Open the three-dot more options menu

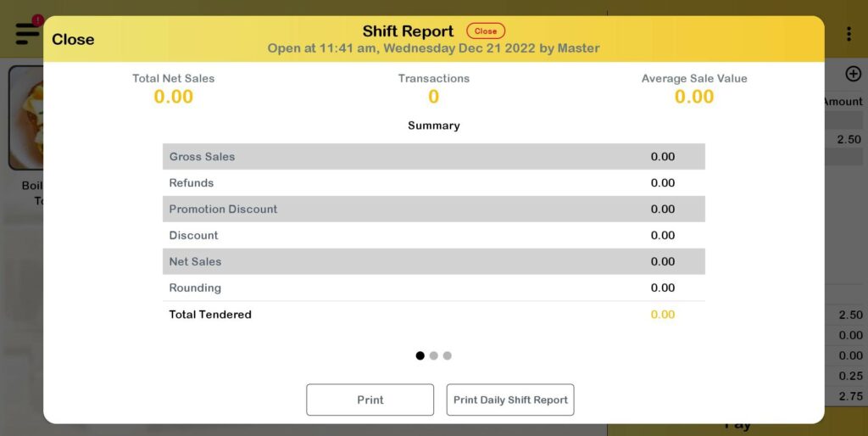pyautogui.click(x=849, y=34)
